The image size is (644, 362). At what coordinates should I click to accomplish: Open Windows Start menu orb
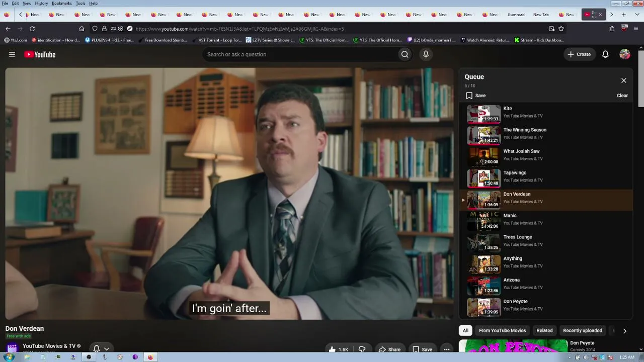click(9, 357)
